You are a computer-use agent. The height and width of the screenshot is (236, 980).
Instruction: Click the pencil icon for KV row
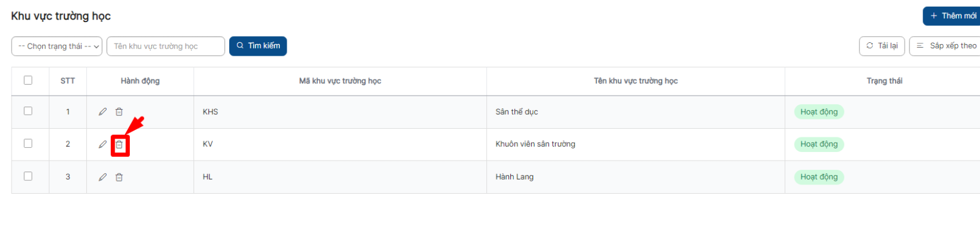(x=102, y=144)
